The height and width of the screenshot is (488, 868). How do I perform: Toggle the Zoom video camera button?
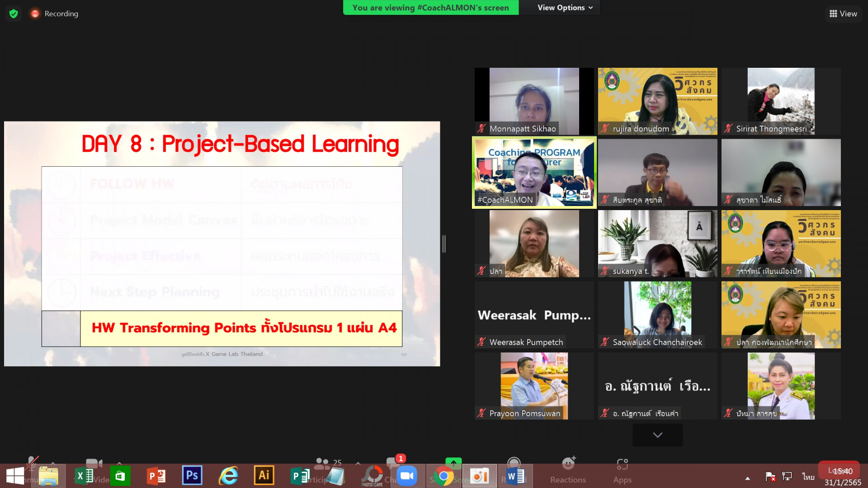tap(94, 464)
